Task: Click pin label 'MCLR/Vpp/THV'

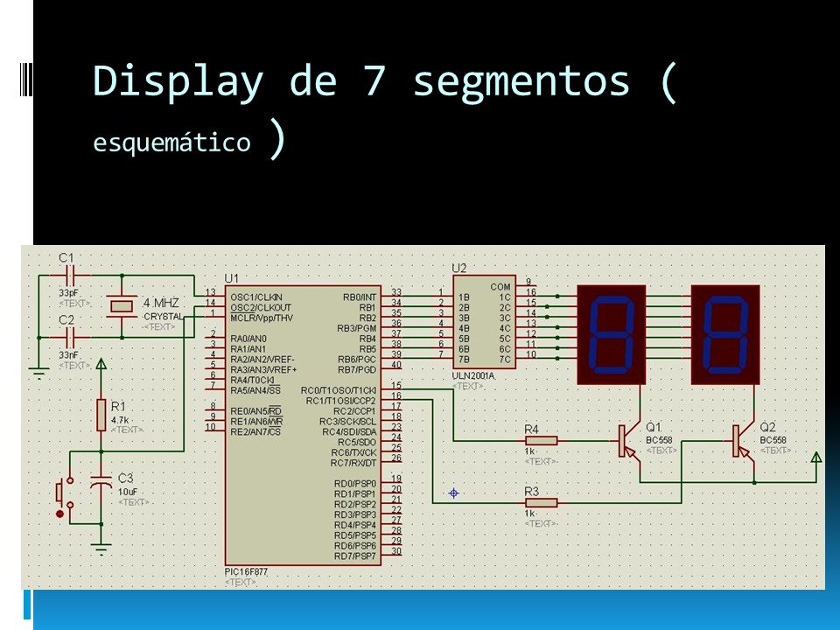Action: [262, 318]
